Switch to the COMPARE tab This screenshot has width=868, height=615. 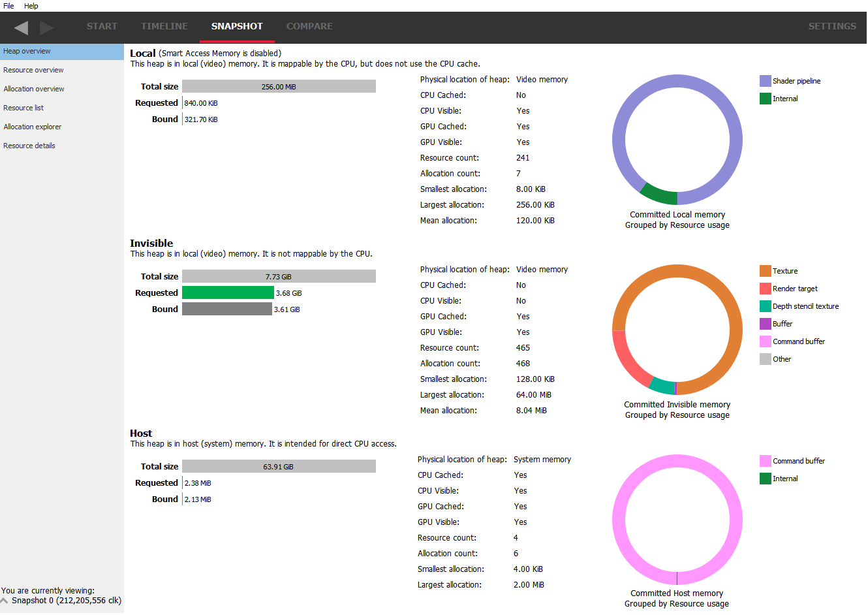tap(309, 26)
